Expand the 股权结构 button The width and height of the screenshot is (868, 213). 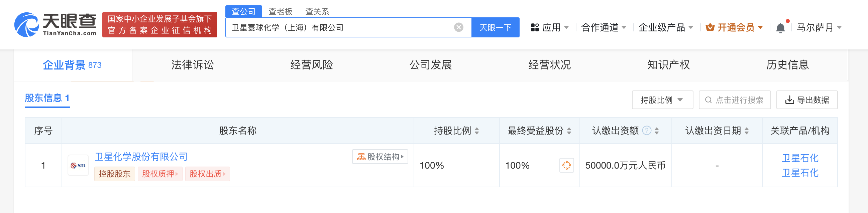[380, 157]
